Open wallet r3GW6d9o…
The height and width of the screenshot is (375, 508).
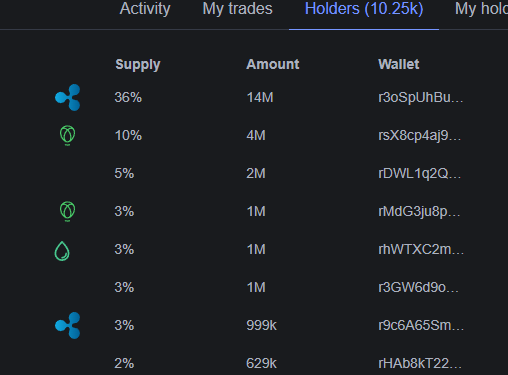[x=418, y=287]
